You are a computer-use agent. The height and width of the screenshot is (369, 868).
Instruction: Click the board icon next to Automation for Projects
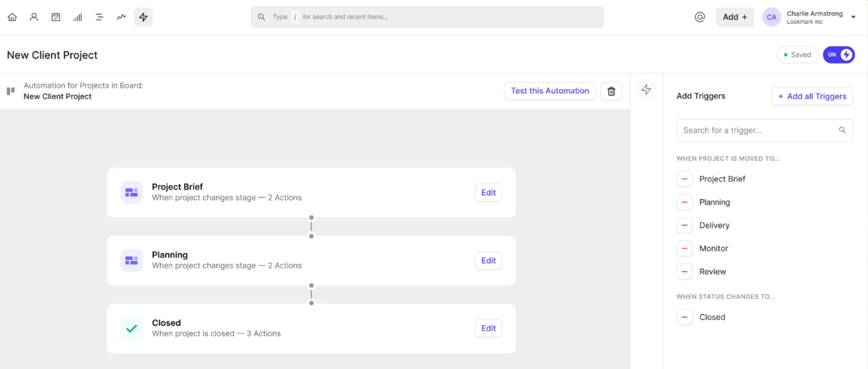pyautogui.click(x=11, y=91)
